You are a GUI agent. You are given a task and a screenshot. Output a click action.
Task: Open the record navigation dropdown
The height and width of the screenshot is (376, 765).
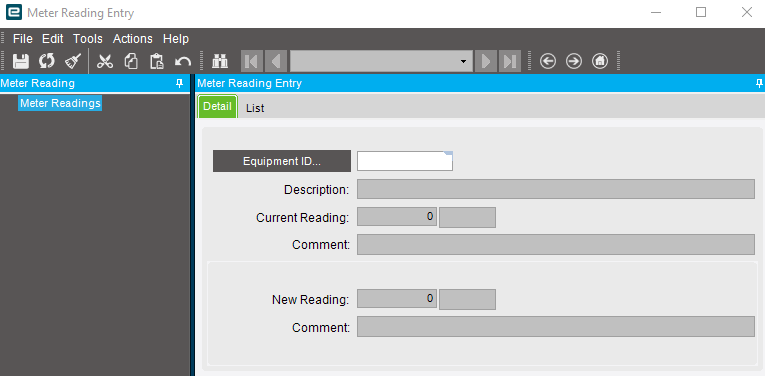pyautogui.click(x=463, y=61)
